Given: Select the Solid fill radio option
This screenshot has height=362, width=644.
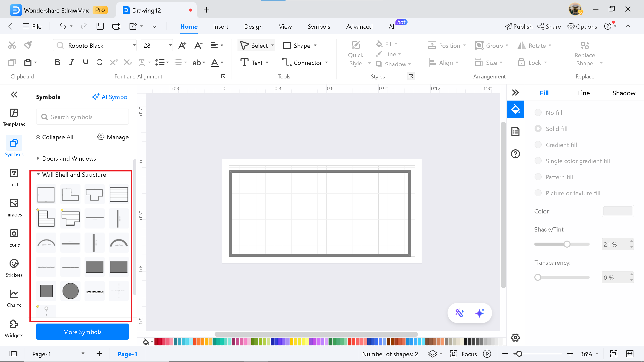Looking at the screenshot, I should pyautogui.click(x=538, y=128).
